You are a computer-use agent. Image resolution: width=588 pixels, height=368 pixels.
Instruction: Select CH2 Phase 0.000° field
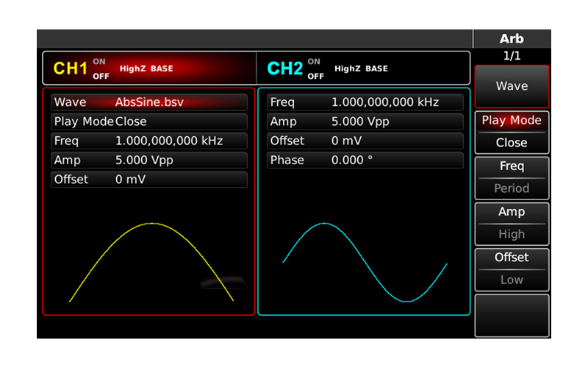click(x=365, y=160)
